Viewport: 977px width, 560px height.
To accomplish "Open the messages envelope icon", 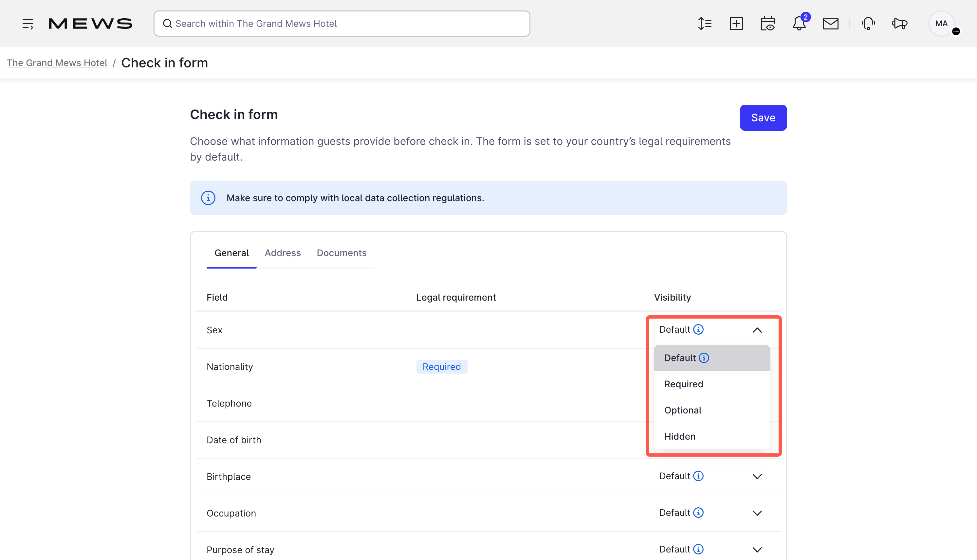I will click(x=831, y=23).
